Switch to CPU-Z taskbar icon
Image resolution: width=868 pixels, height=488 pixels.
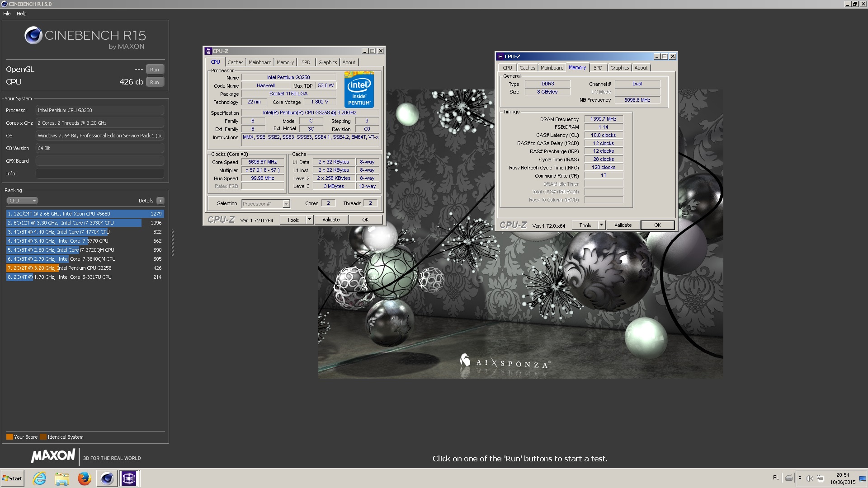coord(129,478)
